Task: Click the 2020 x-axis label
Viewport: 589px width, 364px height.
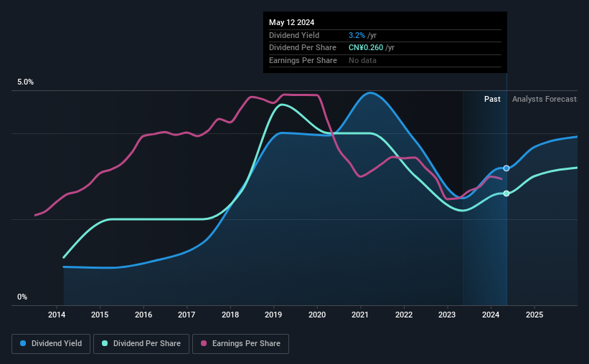Action: coord(317,315)
